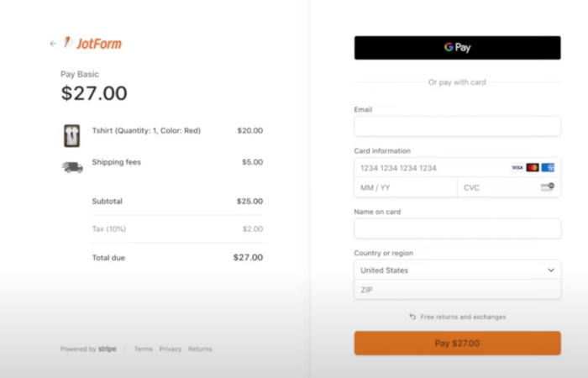Screen dimensions: 588x378
Task: Click into the CVC field
Action: tap(496, 187)
